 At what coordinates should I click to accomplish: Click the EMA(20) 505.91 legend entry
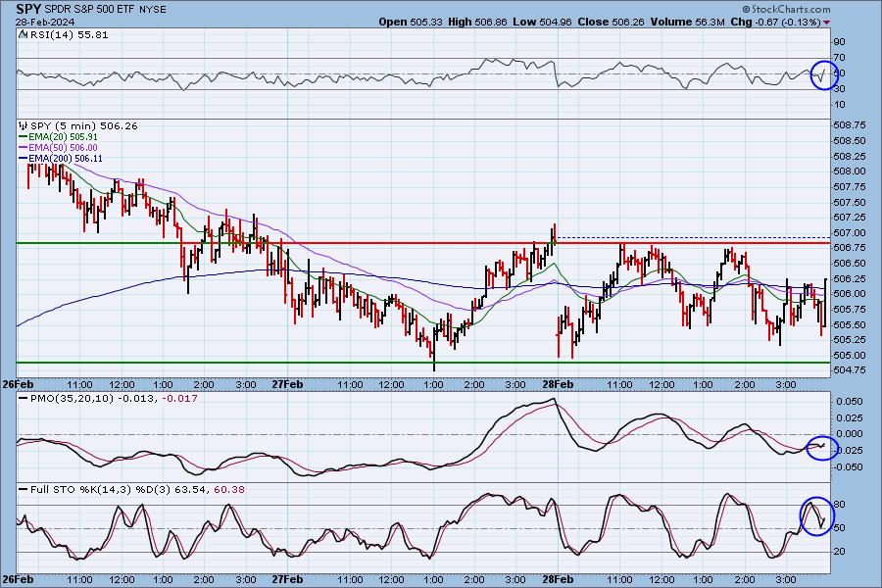(x=63, y=137)
